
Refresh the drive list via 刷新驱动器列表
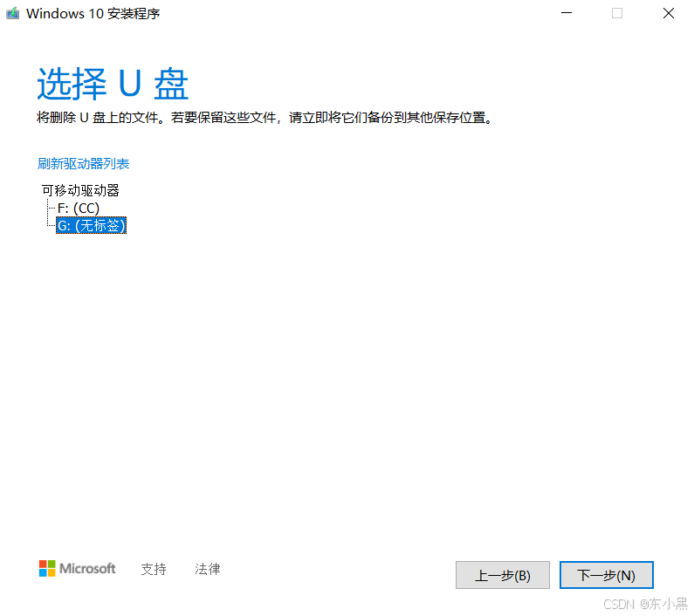(83, 164)
